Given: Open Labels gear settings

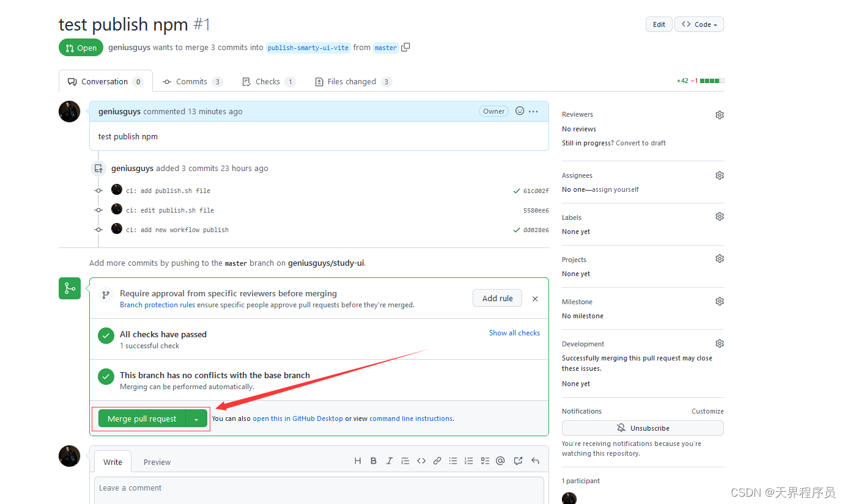Looking at the screenshot, I should click(720, 216).
